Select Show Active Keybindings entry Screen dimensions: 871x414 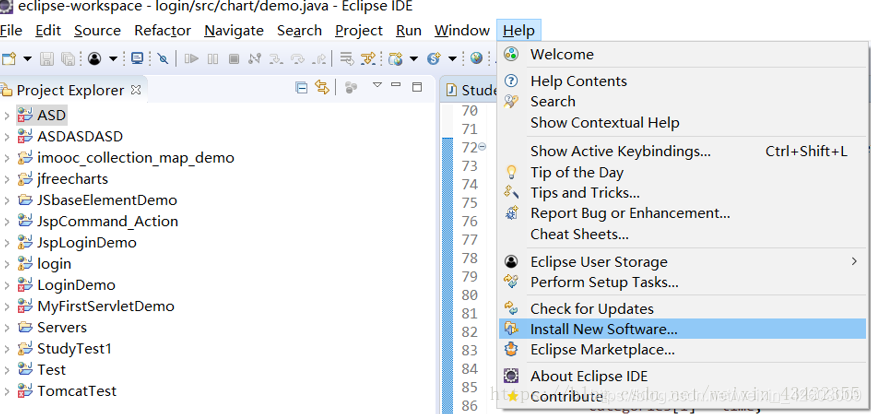pyautogui.click(x=683, y=151)
